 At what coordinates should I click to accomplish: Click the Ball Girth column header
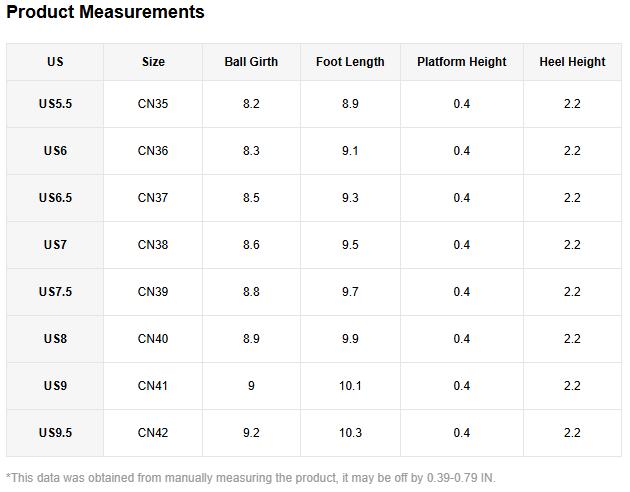click(x=251, y=62)
